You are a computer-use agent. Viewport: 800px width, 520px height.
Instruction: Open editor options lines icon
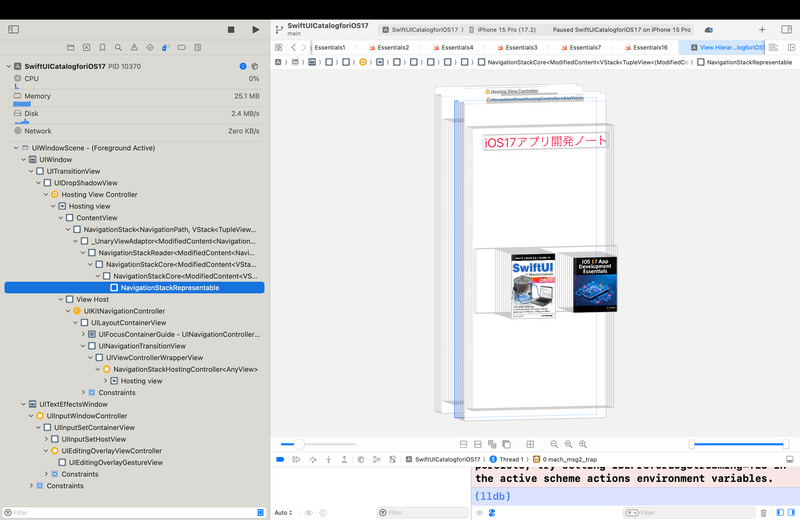point(773,47)
